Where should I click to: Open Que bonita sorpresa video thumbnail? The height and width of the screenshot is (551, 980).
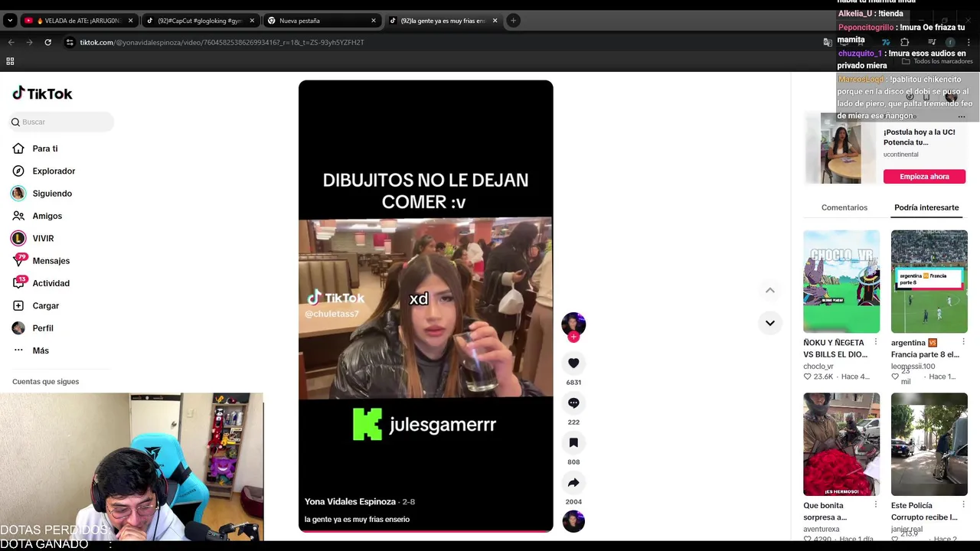pos(841,445)
